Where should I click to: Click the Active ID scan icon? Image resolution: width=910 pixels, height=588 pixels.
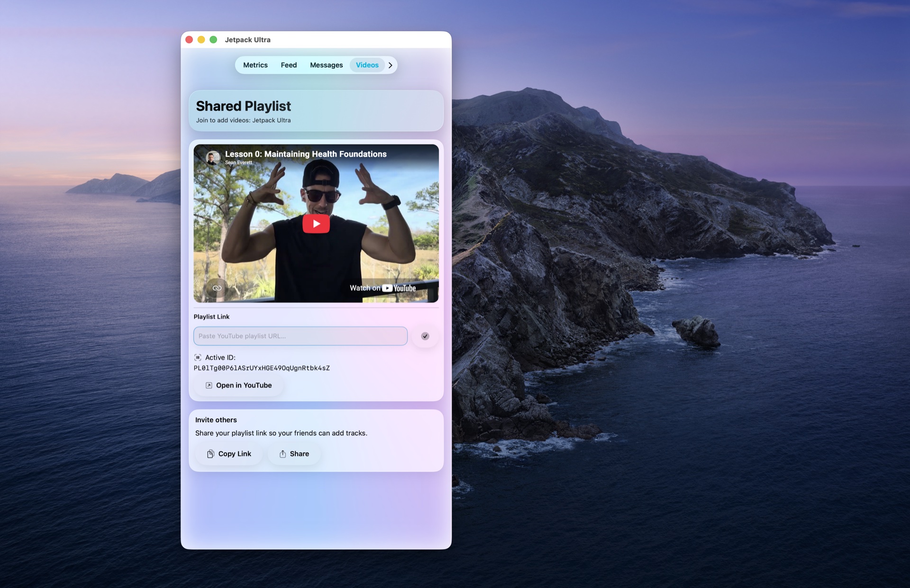tap(198, 358)
